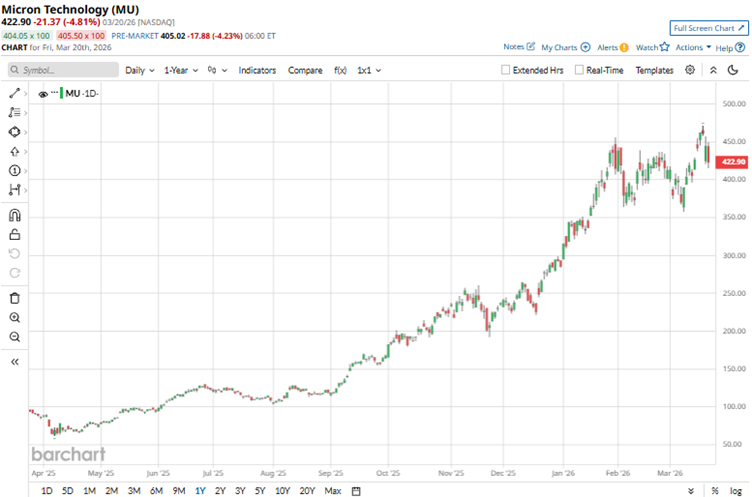Click the red 422.90 price marker
Screen dimensions: 752x497
pos(733,162)
